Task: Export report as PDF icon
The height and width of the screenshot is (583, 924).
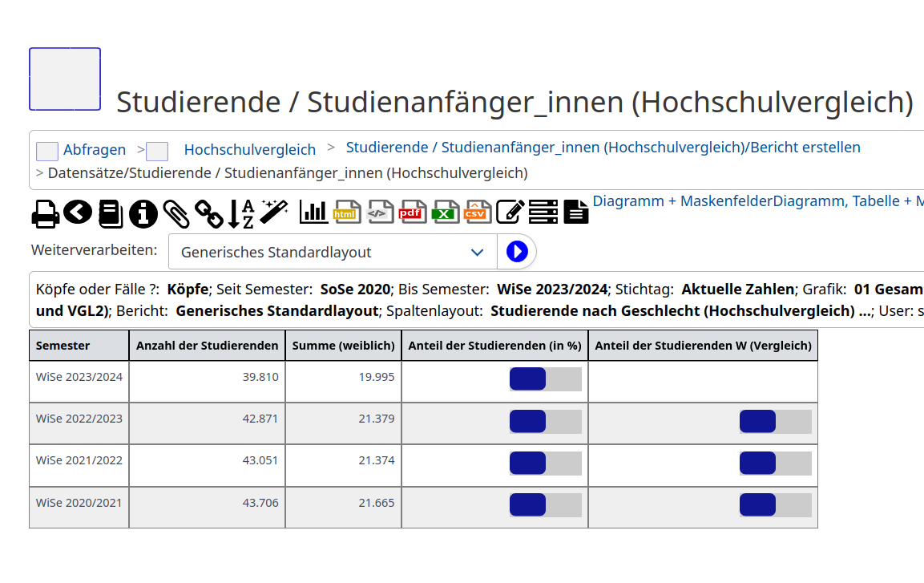Action: (x=412, y=212)
